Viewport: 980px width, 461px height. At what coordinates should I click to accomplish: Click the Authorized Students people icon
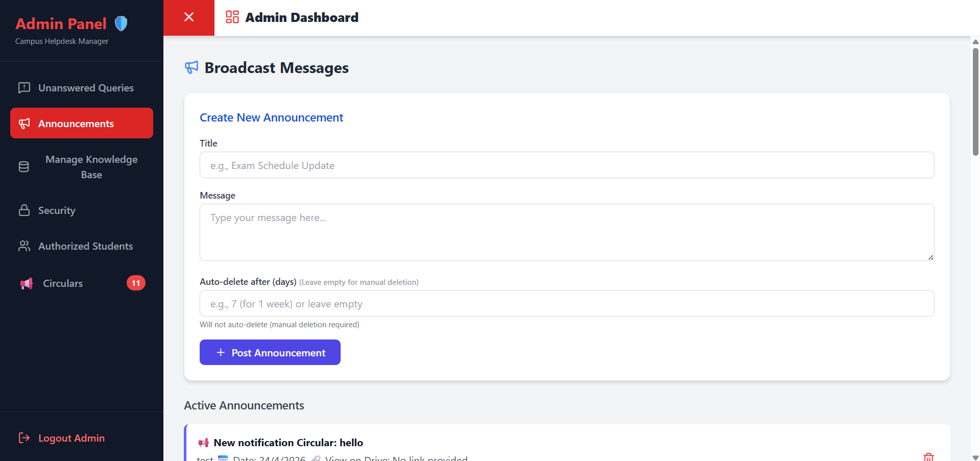tap(24, 246)
